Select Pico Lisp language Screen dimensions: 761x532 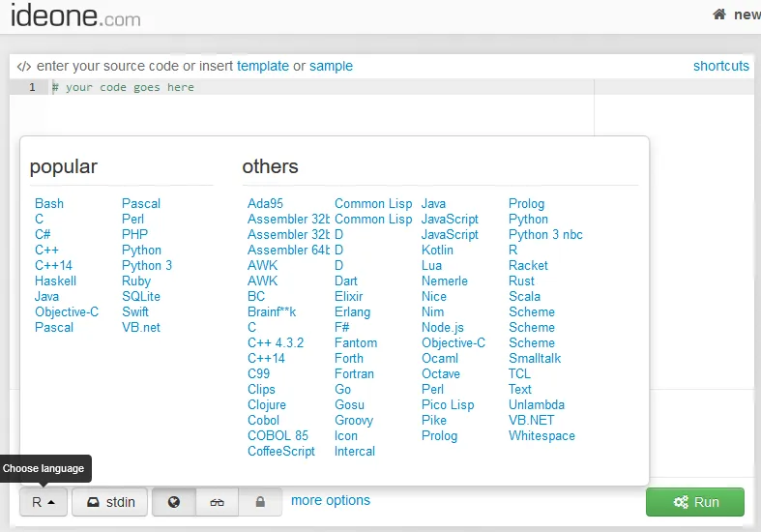[448, 405]
